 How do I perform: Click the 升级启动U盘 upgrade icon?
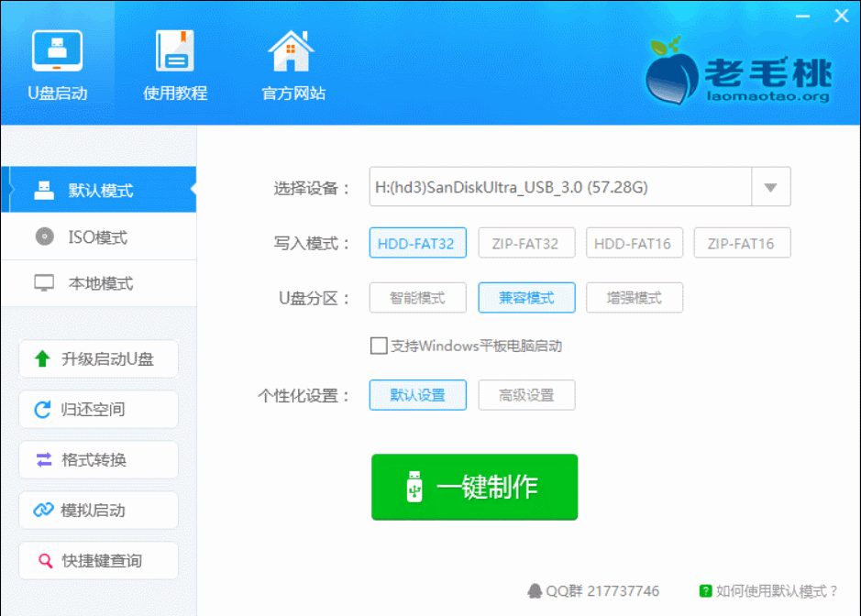click(x=97, y=358)
